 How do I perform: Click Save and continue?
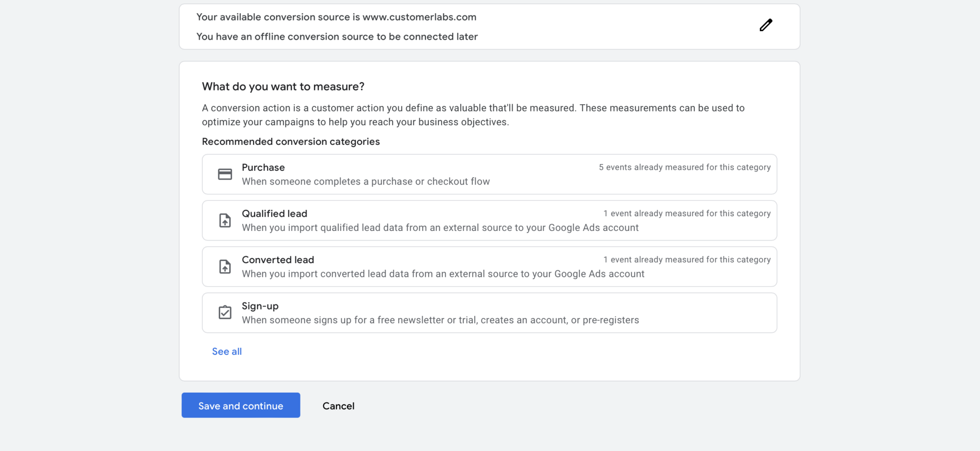[x=240, y=405]
